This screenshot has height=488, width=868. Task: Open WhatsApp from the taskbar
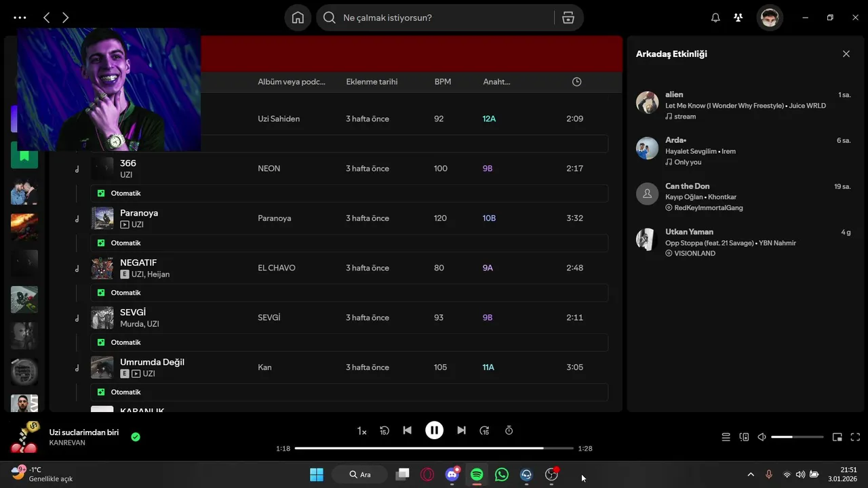click(502, 474)
